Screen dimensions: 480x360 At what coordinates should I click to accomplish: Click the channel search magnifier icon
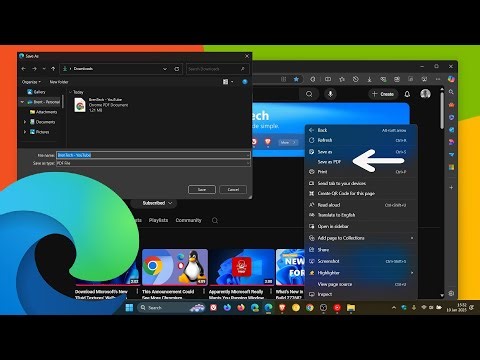click(x=215, y=220)
